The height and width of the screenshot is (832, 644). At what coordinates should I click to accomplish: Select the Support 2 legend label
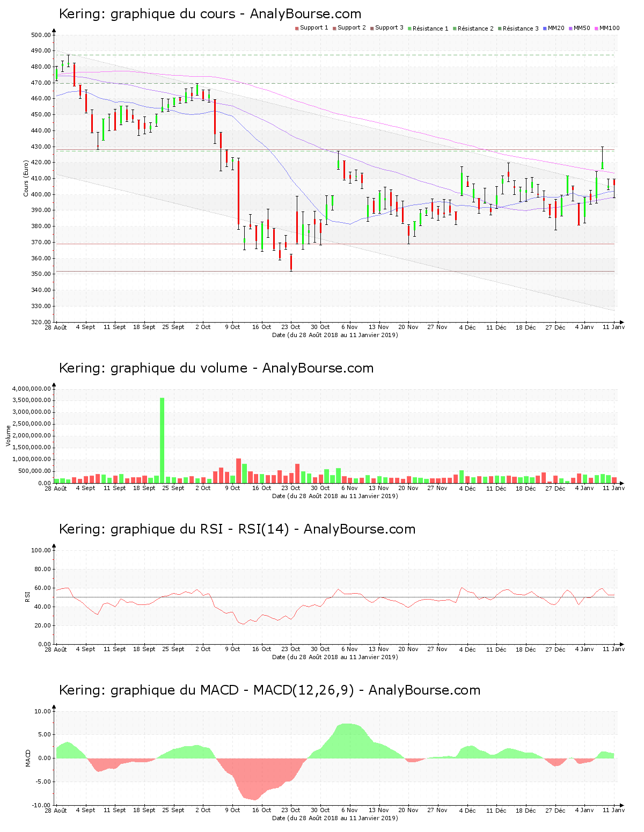click(x=352, y=28)
